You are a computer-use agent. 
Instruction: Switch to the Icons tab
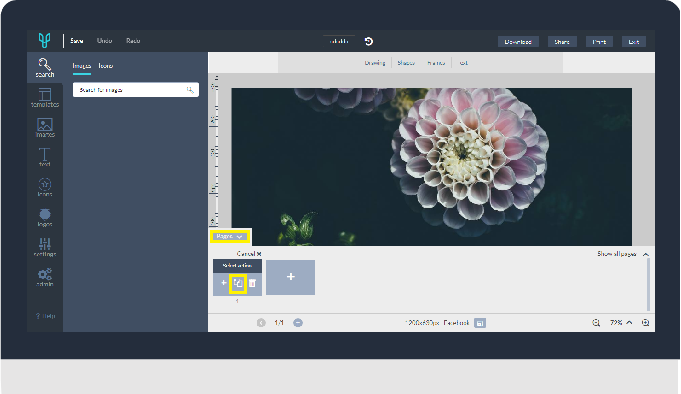point(106,66)
